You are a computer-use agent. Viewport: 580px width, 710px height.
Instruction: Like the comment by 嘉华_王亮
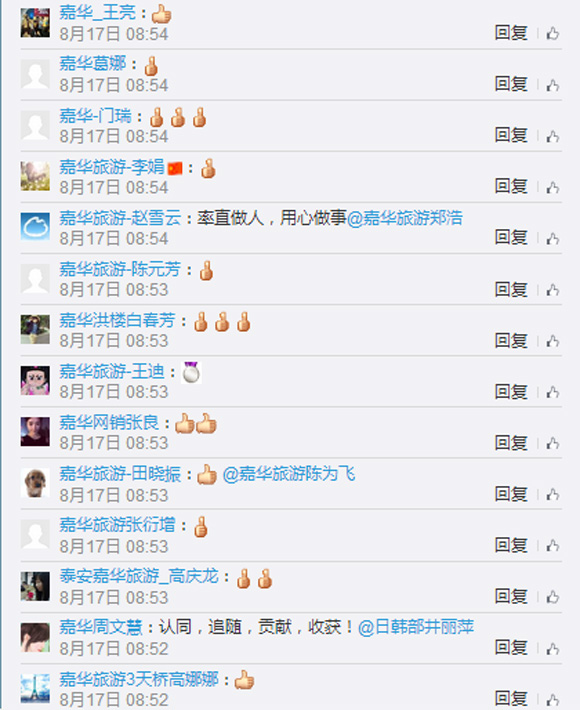coord(552,34)
